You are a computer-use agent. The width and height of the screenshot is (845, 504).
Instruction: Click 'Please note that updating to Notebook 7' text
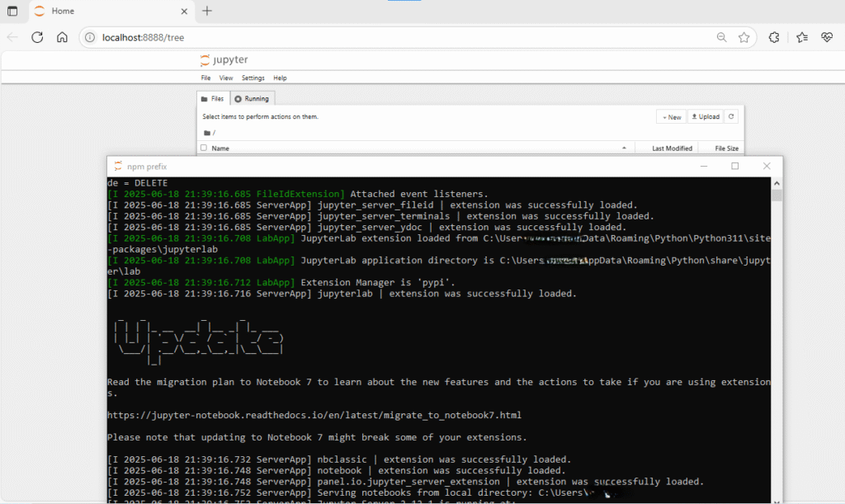(x=317, y=437)
